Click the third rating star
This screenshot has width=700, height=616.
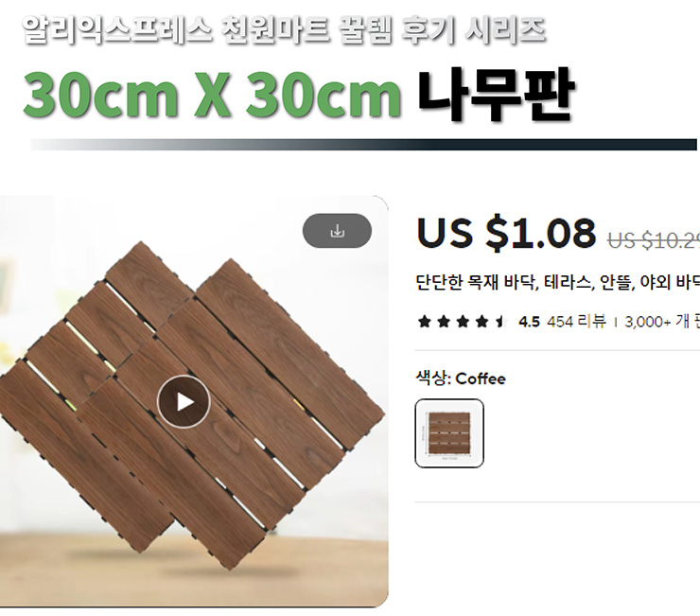[463, 321]
